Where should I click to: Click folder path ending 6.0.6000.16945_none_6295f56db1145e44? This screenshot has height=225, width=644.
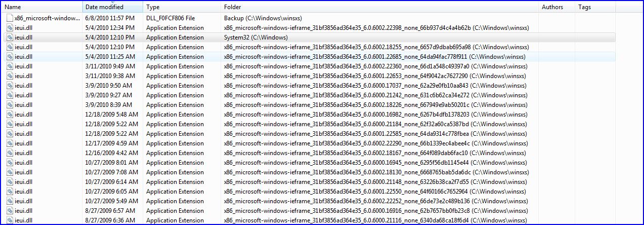(375, 163)
